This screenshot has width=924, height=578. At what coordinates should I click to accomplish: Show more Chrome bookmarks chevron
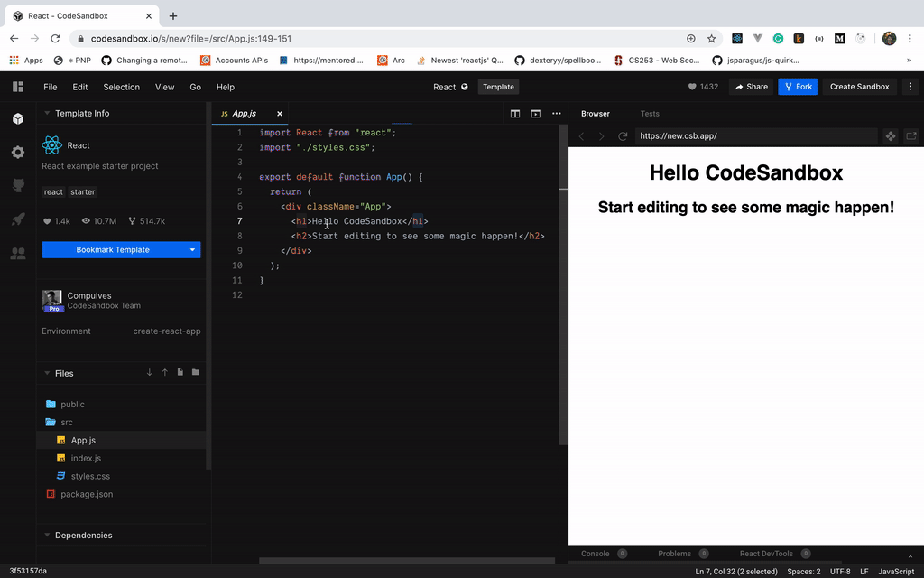pos(910,61)
